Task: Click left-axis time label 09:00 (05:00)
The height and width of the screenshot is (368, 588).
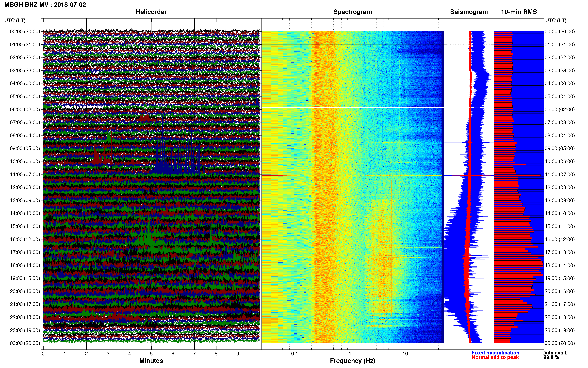Action: click(25, 148)
